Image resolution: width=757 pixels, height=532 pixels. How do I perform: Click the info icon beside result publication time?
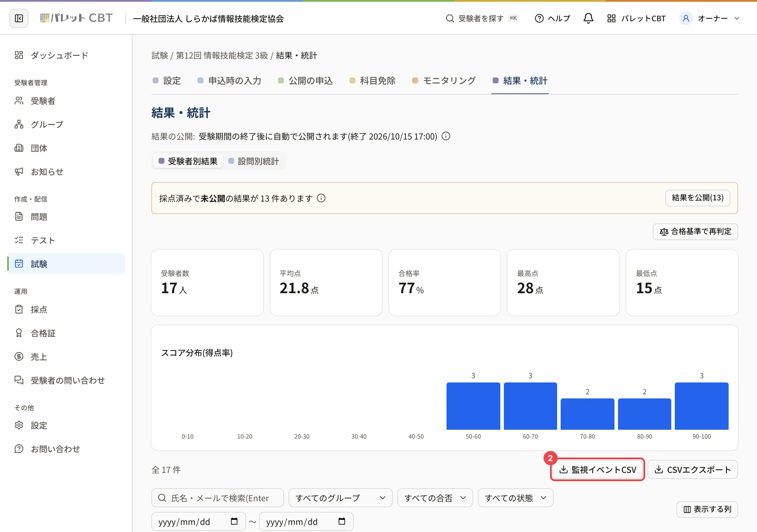[446, 136]
